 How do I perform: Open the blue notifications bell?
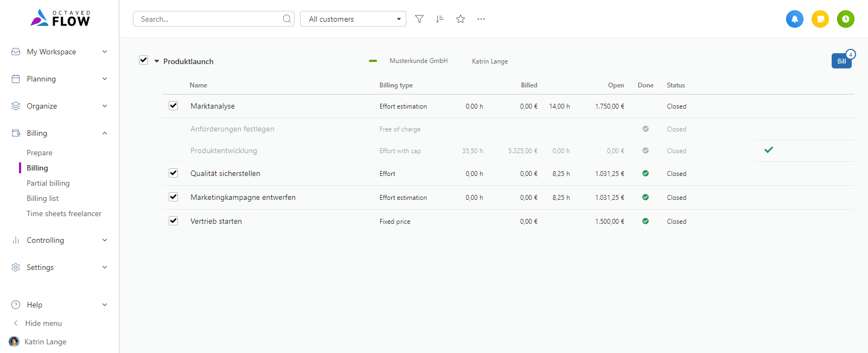(x=794, y=19)
